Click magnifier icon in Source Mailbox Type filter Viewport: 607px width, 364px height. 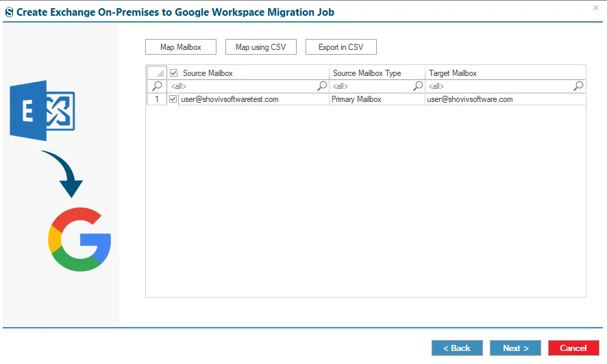click(418, 86)
